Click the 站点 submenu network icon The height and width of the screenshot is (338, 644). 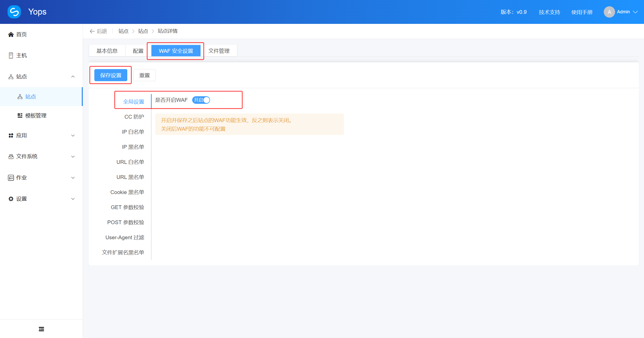click(x=20, y=97)
